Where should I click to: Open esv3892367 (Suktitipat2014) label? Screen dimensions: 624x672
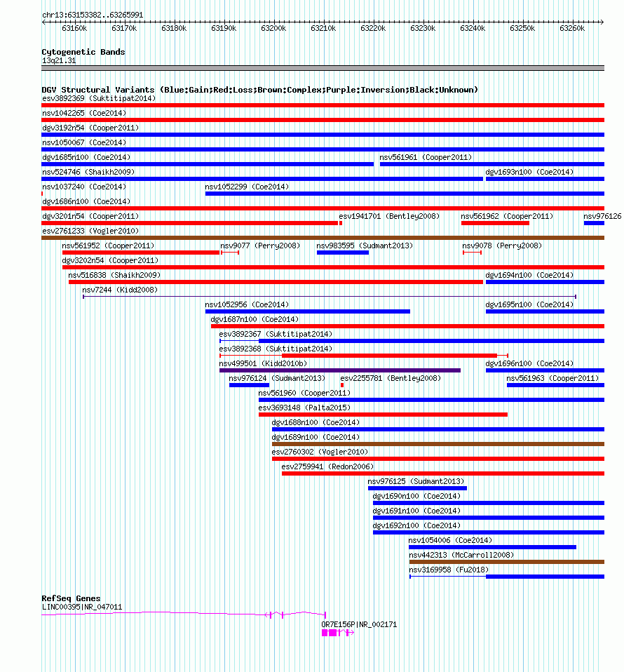276,334
